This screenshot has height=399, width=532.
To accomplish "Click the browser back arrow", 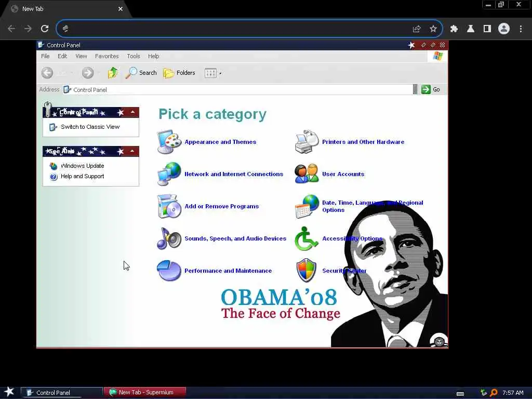I will pos(11,29).
